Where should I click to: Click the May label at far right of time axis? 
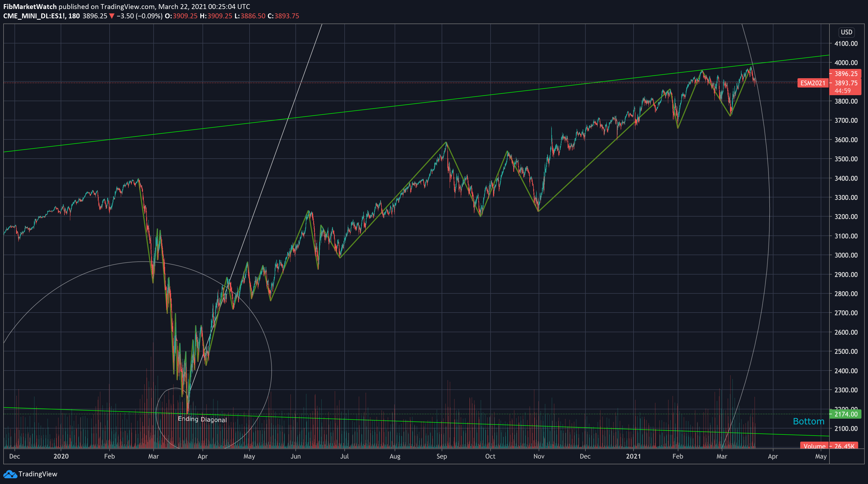click(x=820, y=456)
